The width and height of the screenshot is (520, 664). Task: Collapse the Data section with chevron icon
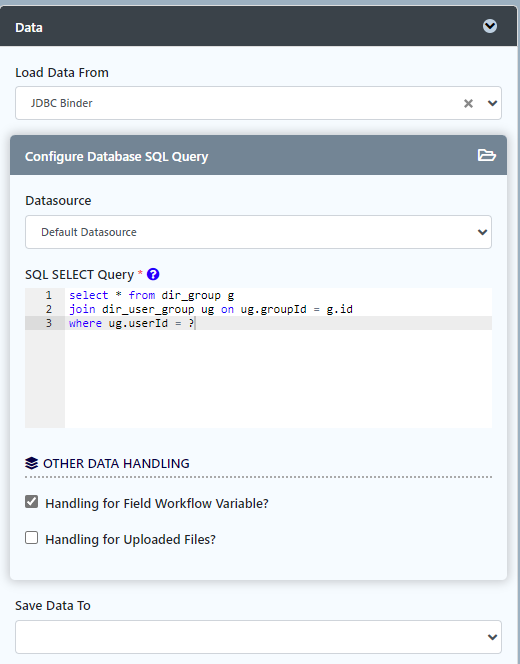point(490,26)
